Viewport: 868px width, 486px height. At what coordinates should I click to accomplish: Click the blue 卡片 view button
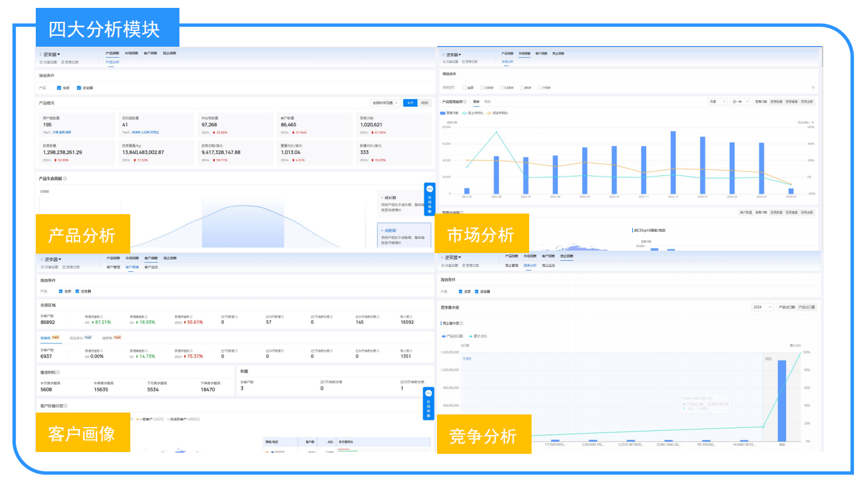[410, 103]
